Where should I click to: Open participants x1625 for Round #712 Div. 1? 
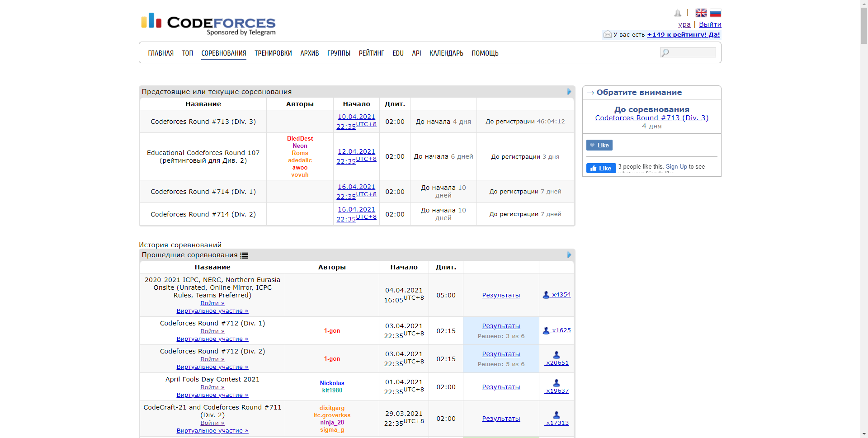coord(557,330)
